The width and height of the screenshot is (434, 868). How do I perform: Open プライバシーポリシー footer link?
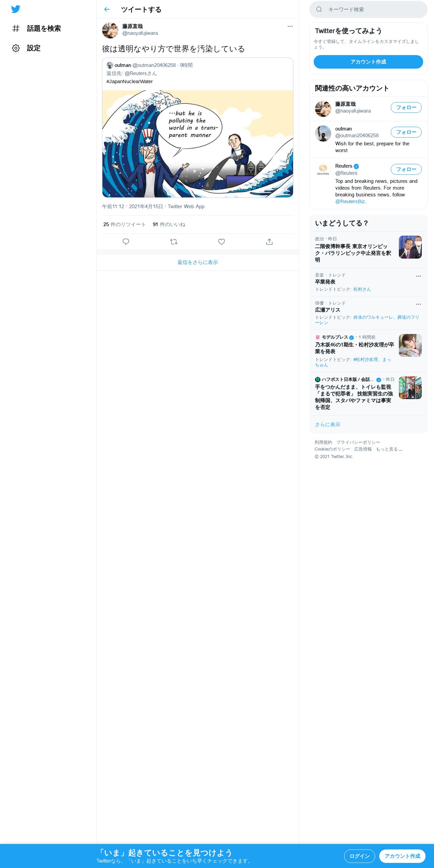tap(358, 442)
